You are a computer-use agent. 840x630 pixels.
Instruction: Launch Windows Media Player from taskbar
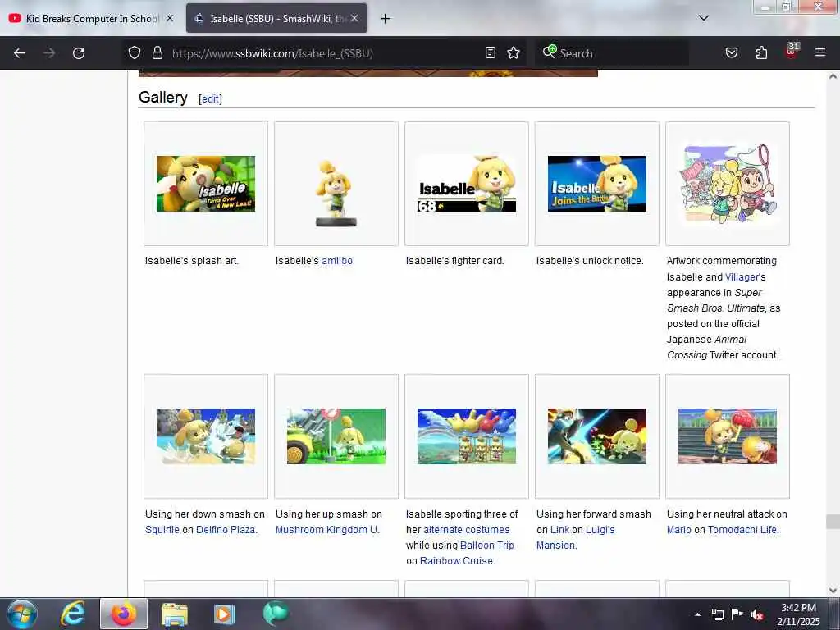[225, 614]
